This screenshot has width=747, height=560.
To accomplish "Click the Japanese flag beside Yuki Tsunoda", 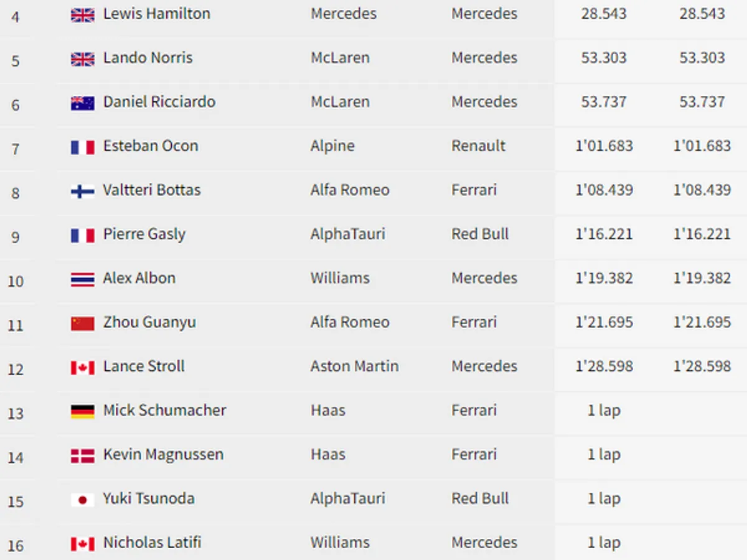I will (x=82, y=500).
